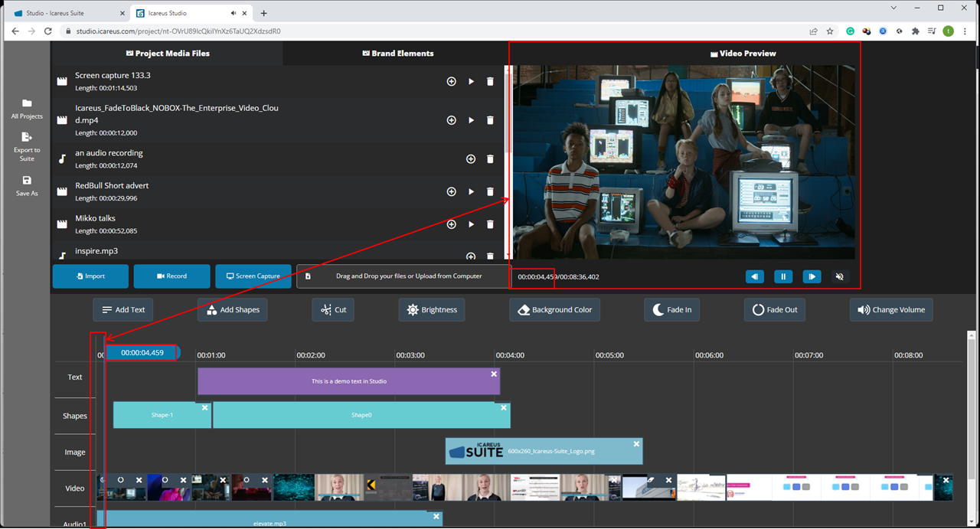Image resolution: width=980 pixels, height=529 pixels.
Task: Open All Projects folder in sidebar
Action: point(27,109)
